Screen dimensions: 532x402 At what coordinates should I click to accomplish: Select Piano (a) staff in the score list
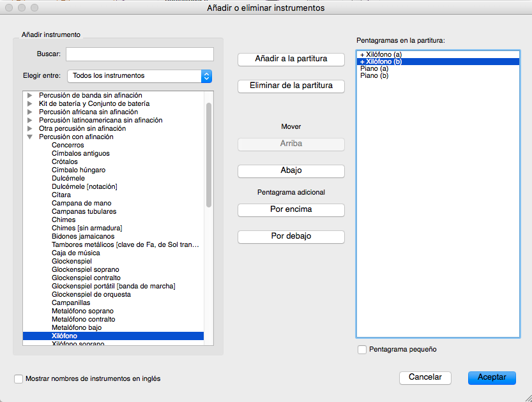click(374, 69)
